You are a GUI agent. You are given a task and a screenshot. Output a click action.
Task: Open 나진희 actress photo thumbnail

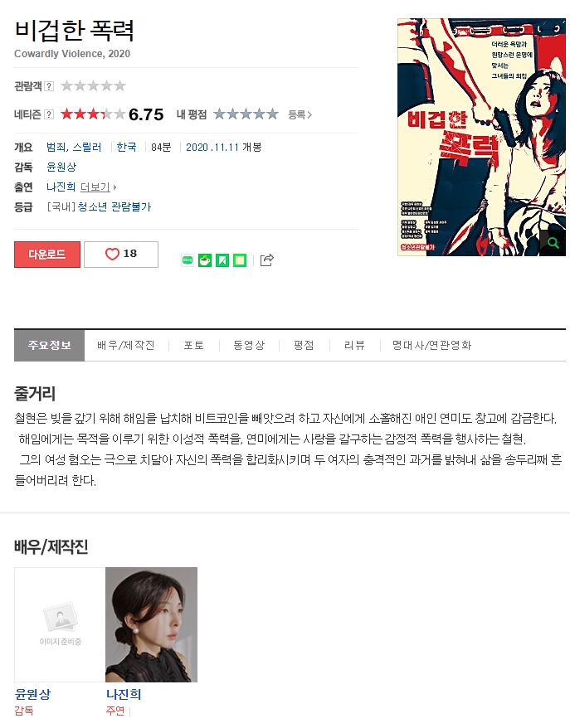click(152, 624)
